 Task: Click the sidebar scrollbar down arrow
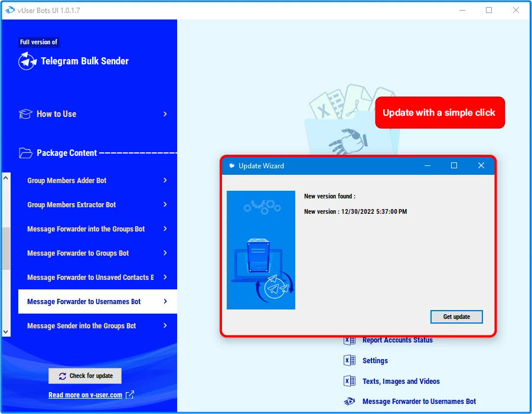6,331
